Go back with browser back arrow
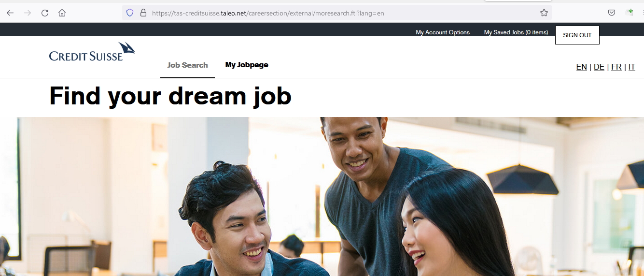Screen dimensions: 644x276 tap(10, 13)
